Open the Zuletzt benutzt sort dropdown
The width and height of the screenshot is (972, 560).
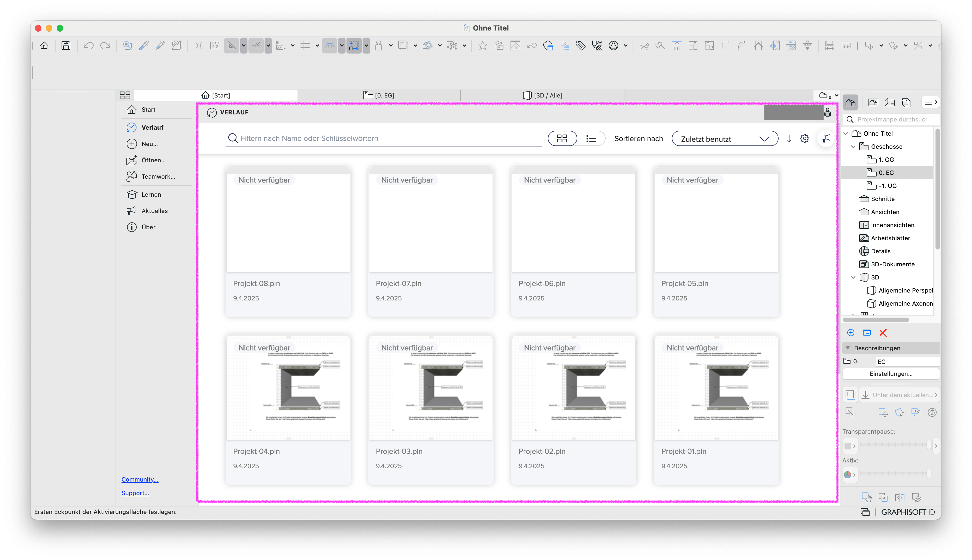pos(725,138)
